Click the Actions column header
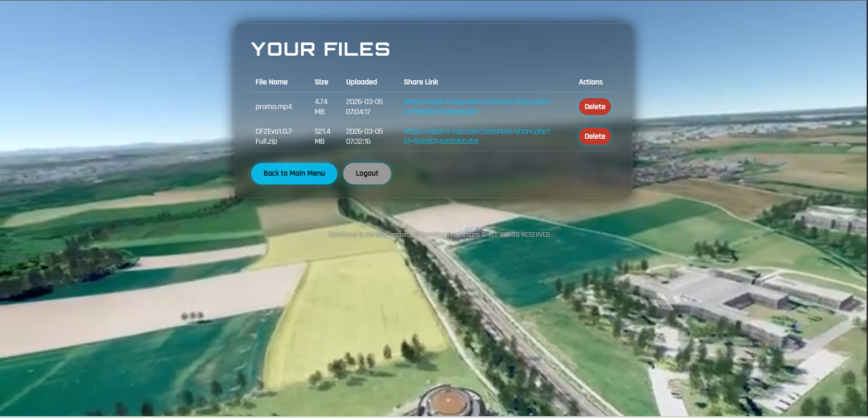Image resolution: width=868 pixels, height=418 pixels. 591,82
